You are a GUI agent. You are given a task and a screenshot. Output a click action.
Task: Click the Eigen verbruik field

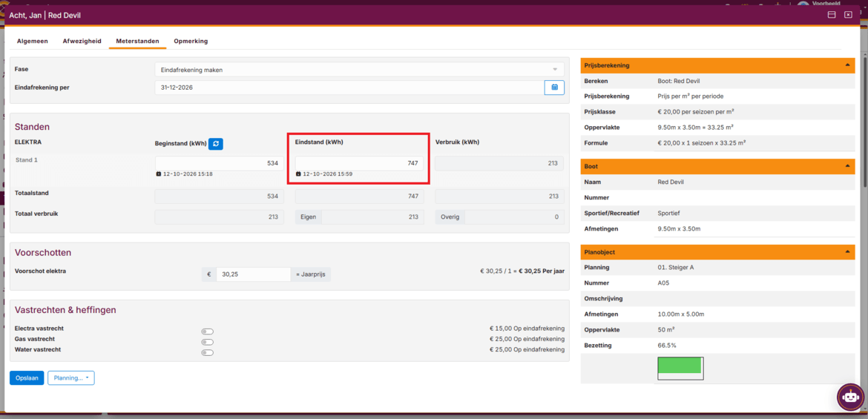click(372, 217)
